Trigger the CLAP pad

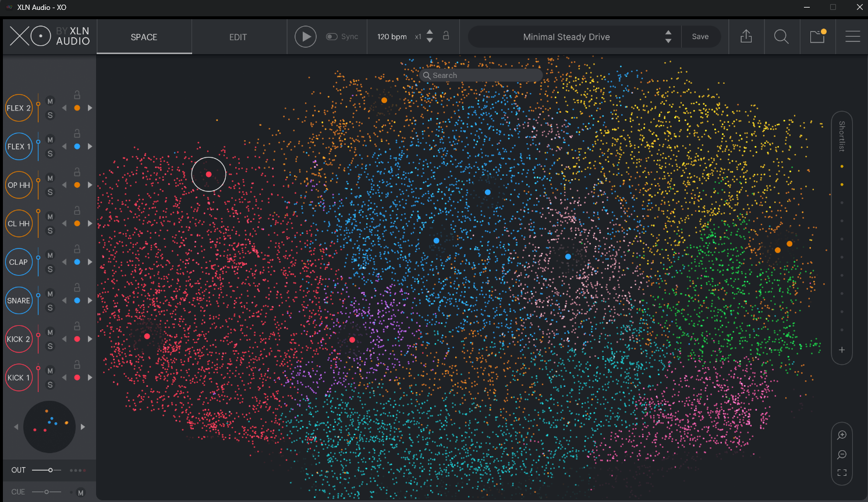[19, 262]
